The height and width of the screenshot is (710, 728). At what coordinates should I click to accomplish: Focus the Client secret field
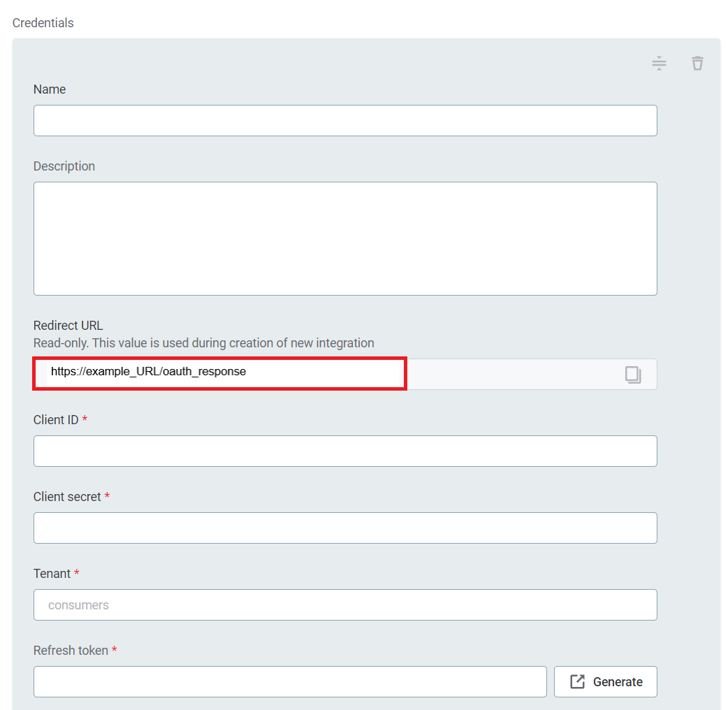pyautogui.click(x=345, y=528)
